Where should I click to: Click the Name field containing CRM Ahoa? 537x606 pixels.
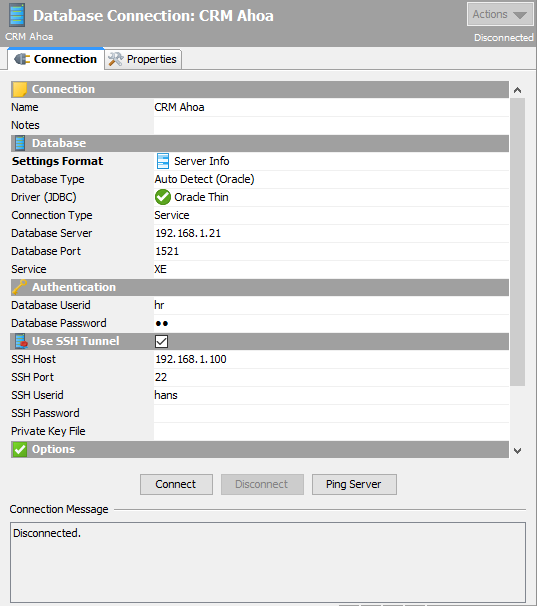(331, 107)
